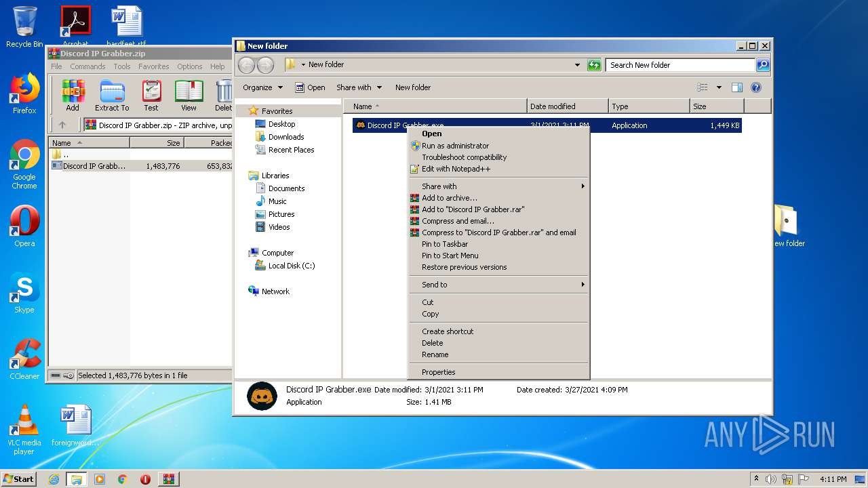
Task: Select Local Disk (C:) in navigation
Action: [x=285, y=266]
